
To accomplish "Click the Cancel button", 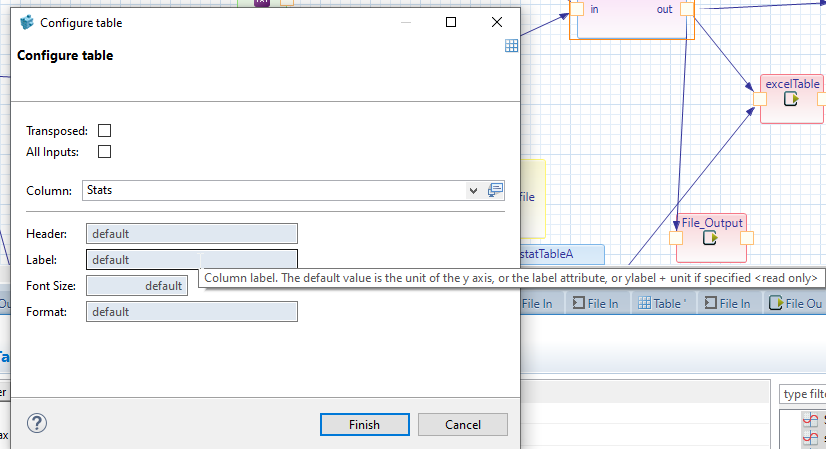I will [x=462, y=424].
